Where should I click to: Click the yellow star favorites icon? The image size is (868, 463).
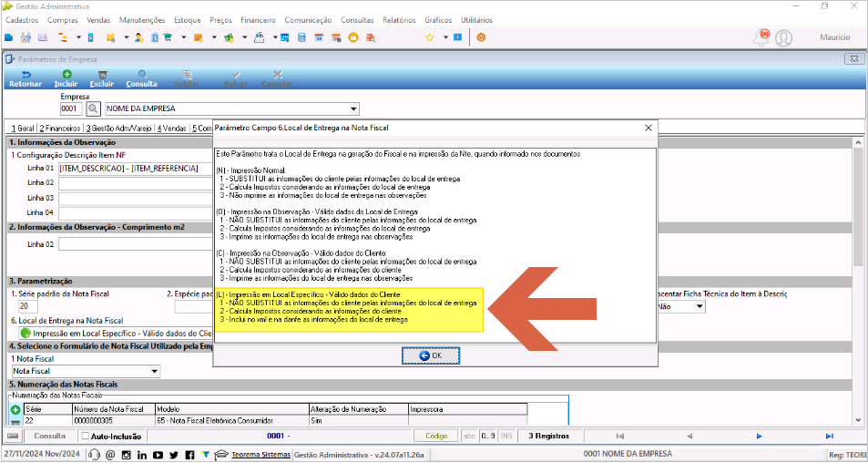[430, 37]
